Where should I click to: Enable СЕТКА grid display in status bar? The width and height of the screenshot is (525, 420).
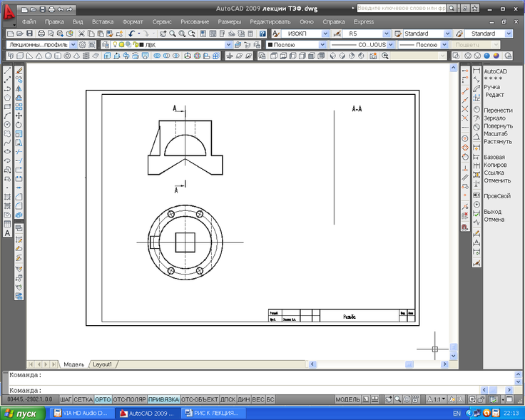(83, 399)
